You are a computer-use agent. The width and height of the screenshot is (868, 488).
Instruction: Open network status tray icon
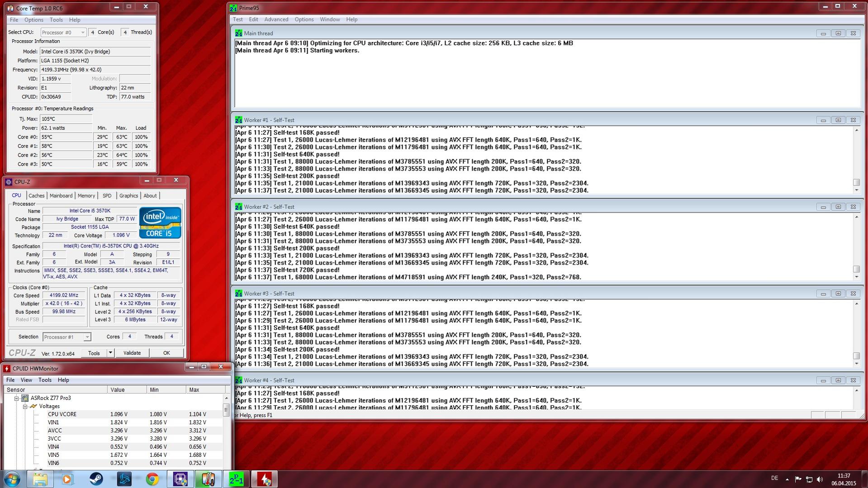809,479
